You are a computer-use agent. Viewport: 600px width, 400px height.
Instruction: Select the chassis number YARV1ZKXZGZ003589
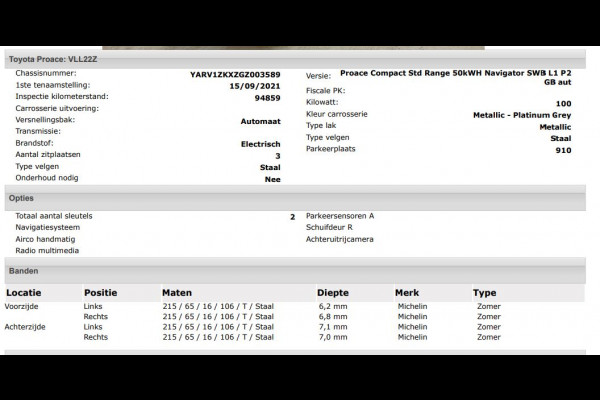pos(235,75)
